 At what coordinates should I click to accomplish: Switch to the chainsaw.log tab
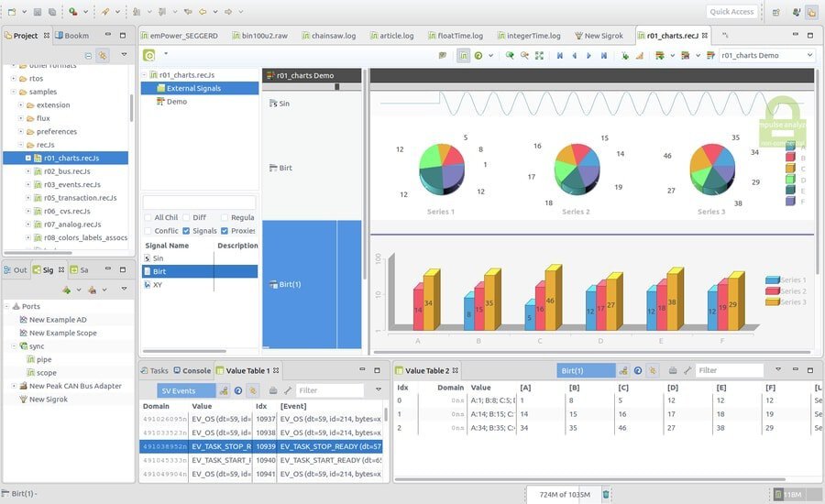[335, 36]
